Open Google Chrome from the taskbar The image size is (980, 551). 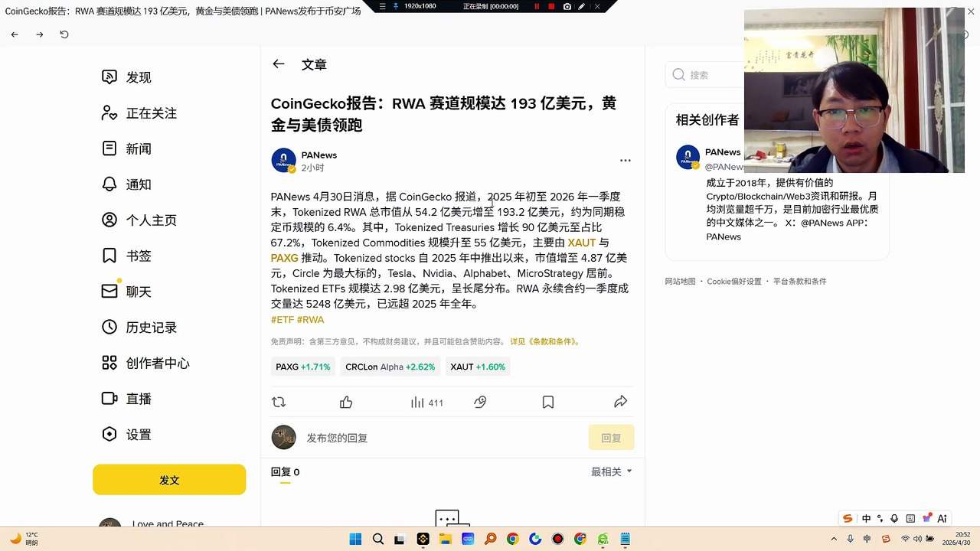pyautogui.click(x=513, y=540)
